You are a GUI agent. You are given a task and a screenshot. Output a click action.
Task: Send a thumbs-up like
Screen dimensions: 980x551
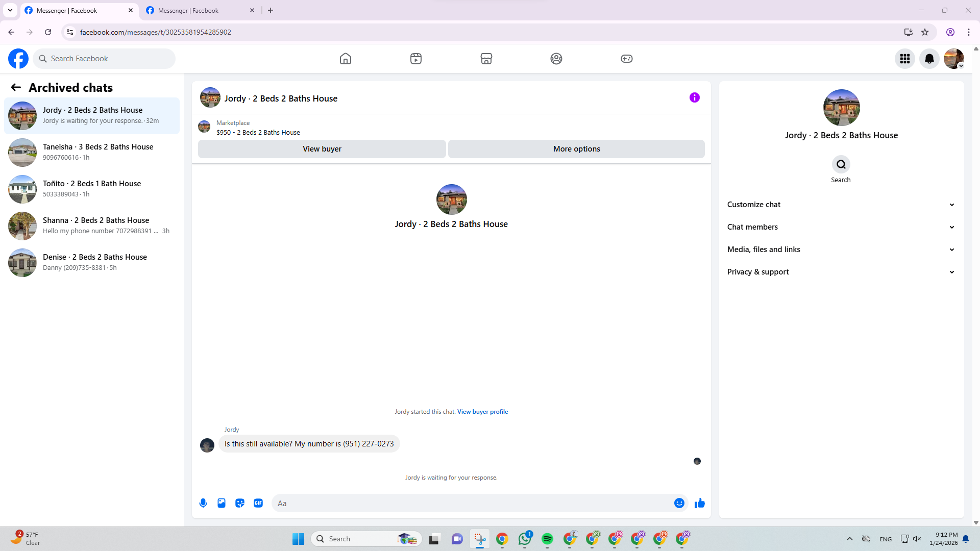pyautogui.click(x=700, y=503)
